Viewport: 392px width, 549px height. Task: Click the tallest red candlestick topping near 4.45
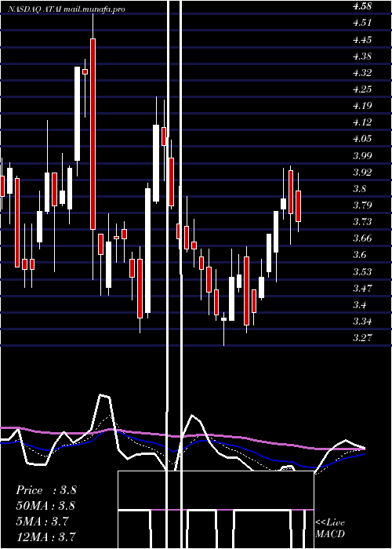point(93,134)
